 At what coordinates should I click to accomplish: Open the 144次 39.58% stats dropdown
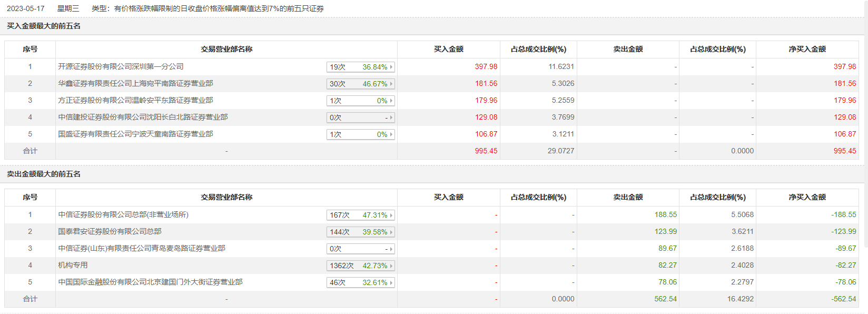(x=391, y=232)
